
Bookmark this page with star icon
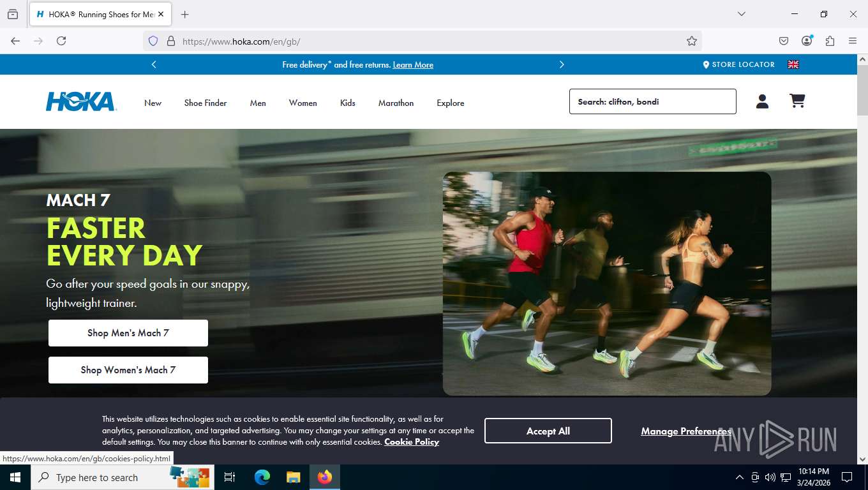click(692, 41)
